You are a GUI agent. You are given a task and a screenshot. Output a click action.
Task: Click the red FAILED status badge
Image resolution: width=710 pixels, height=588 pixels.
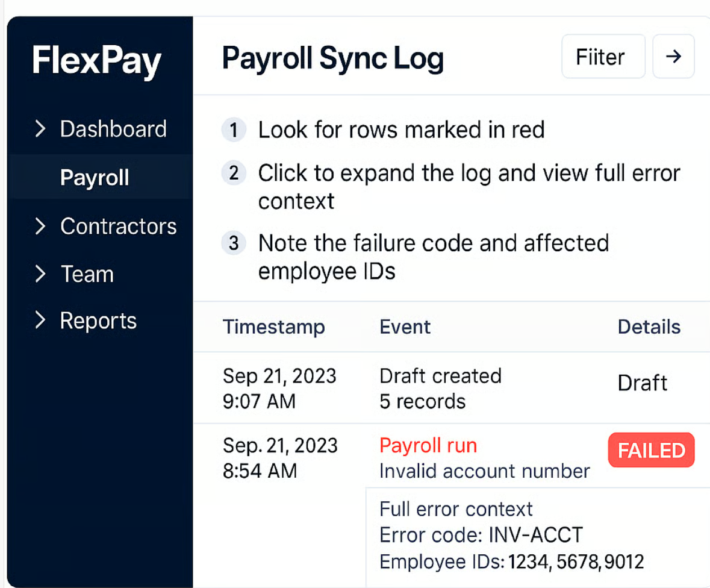[x=651, y=451]
